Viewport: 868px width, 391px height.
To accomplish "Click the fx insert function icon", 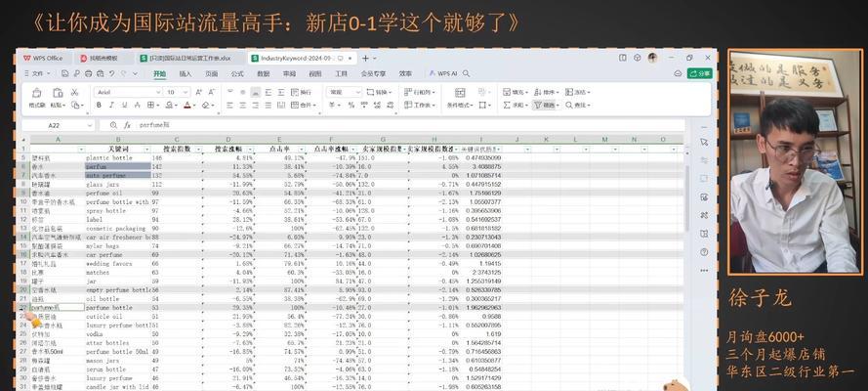I will [127, 125].
